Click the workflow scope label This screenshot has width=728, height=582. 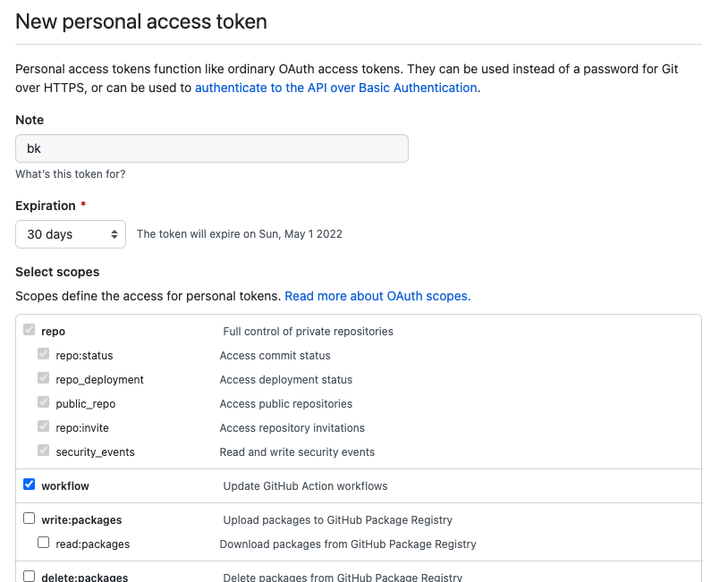(x=65, y=486)
